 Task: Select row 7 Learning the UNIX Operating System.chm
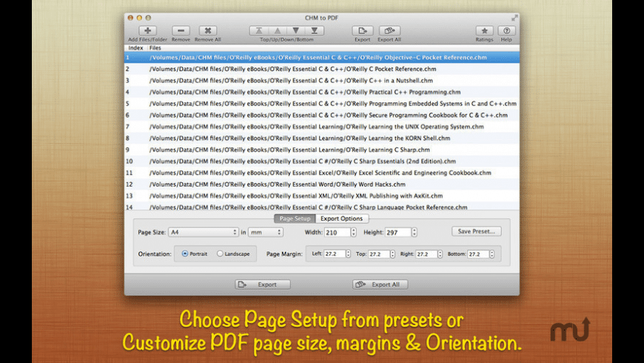pos(321,127)
